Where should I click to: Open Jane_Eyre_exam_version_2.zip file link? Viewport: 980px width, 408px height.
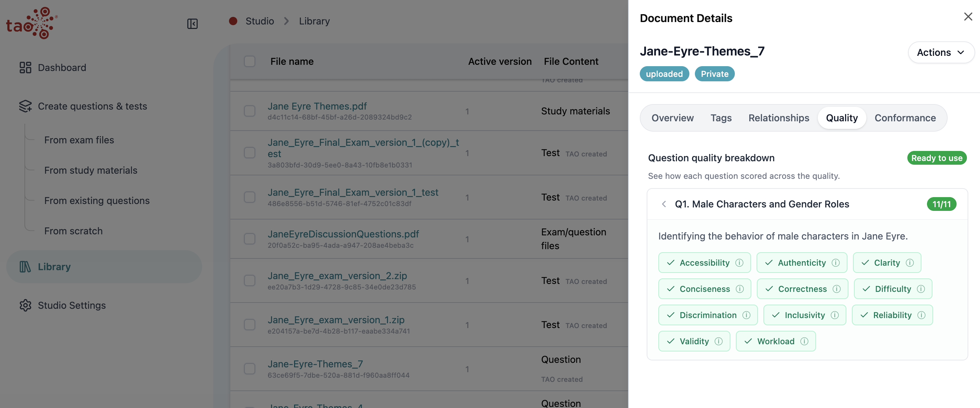(x=337, y=276)
